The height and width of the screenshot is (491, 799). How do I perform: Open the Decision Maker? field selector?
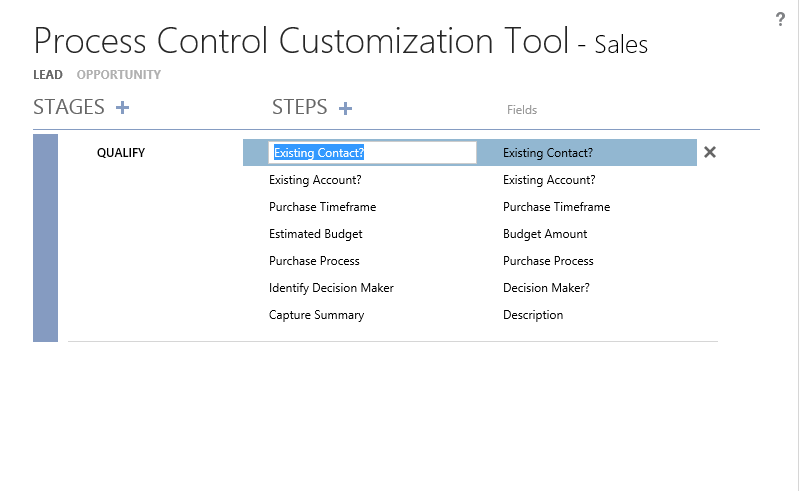(x=546, y=288)
